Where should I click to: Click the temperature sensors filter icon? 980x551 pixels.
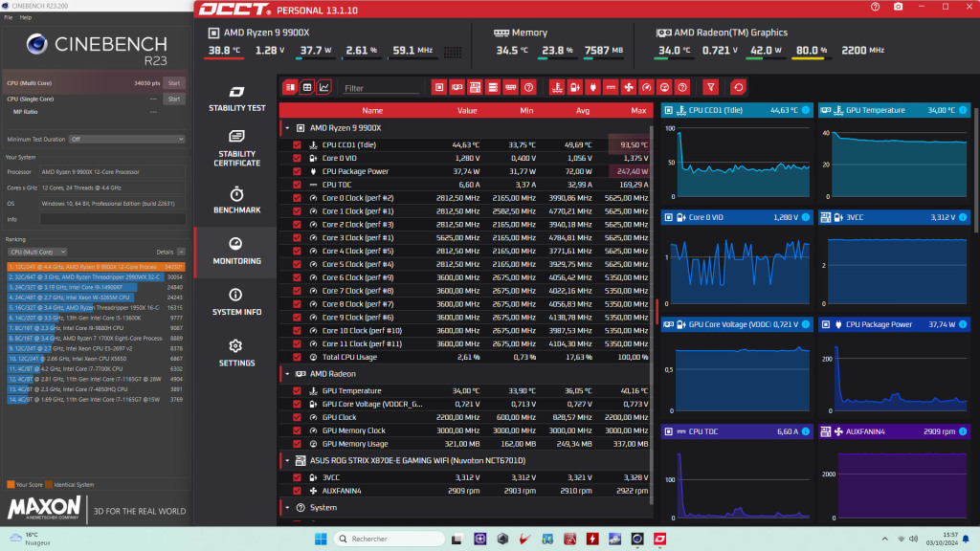click(556, 86)
